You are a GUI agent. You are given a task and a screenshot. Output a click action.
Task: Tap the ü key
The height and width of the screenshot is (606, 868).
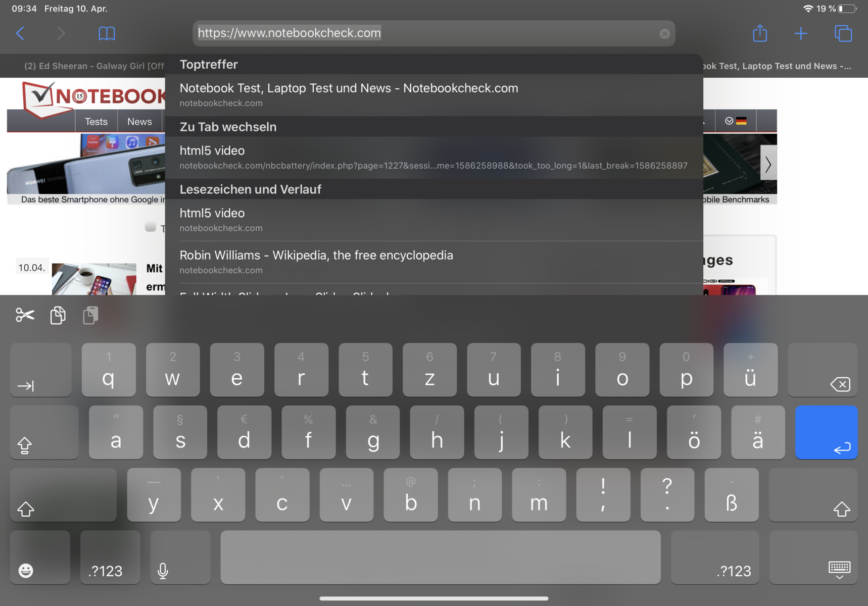750,370
